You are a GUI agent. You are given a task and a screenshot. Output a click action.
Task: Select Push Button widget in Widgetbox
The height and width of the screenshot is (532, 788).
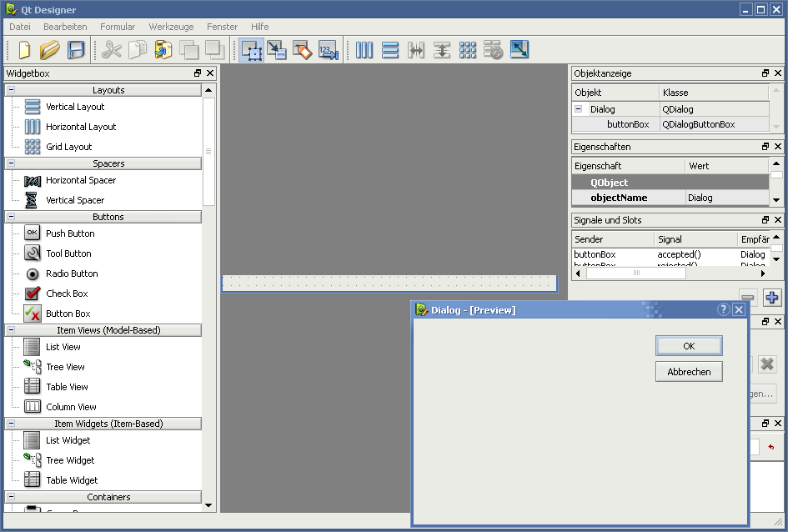click(x=70, y=233)
